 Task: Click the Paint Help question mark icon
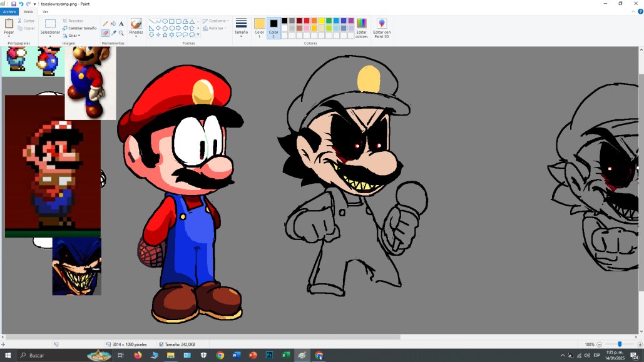[640, 11]
